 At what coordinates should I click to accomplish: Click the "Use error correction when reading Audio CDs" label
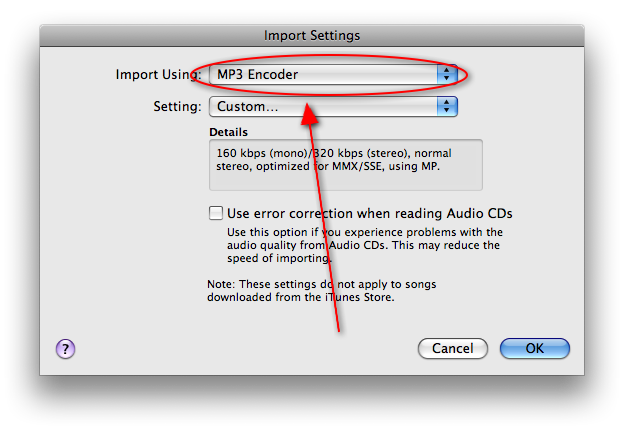[369, 214]
